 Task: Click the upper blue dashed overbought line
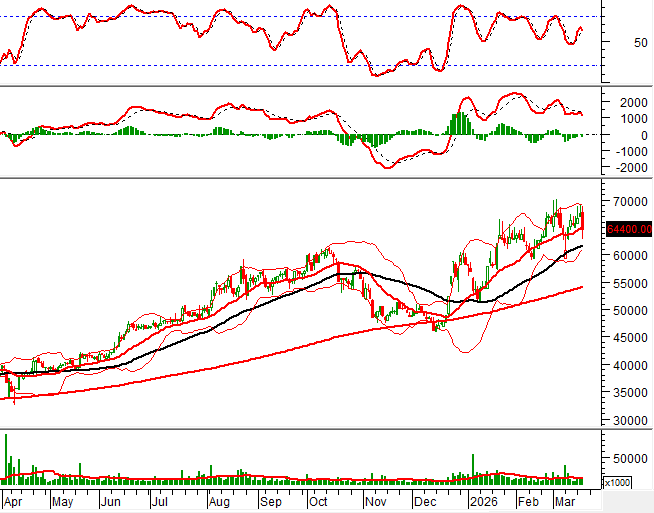click(300, 17)
